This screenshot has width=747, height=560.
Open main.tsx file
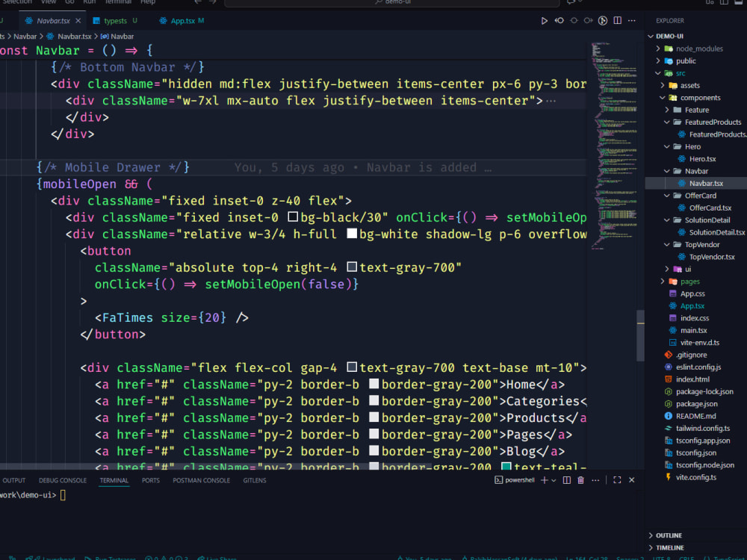(694, 331)
